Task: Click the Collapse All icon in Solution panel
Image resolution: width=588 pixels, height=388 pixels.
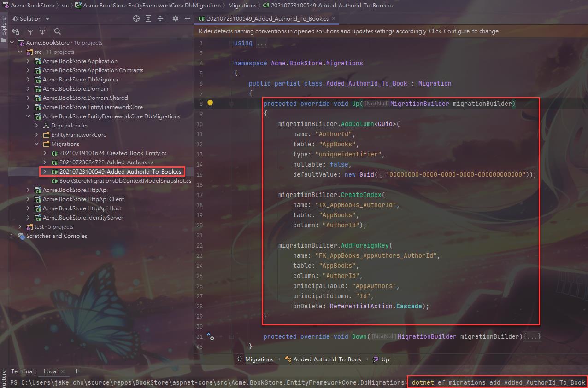Action: tap(160, 18)
